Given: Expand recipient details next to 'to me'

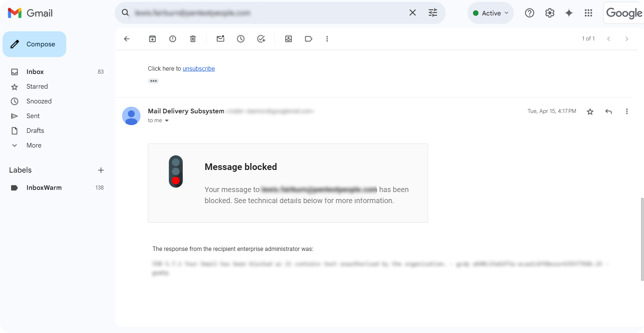Looking at the screenshot, I should [167, 121].
